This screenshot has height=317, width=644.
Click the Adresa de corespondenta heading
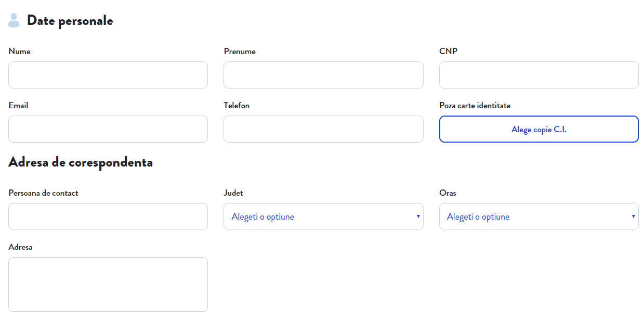click(81, 162)
